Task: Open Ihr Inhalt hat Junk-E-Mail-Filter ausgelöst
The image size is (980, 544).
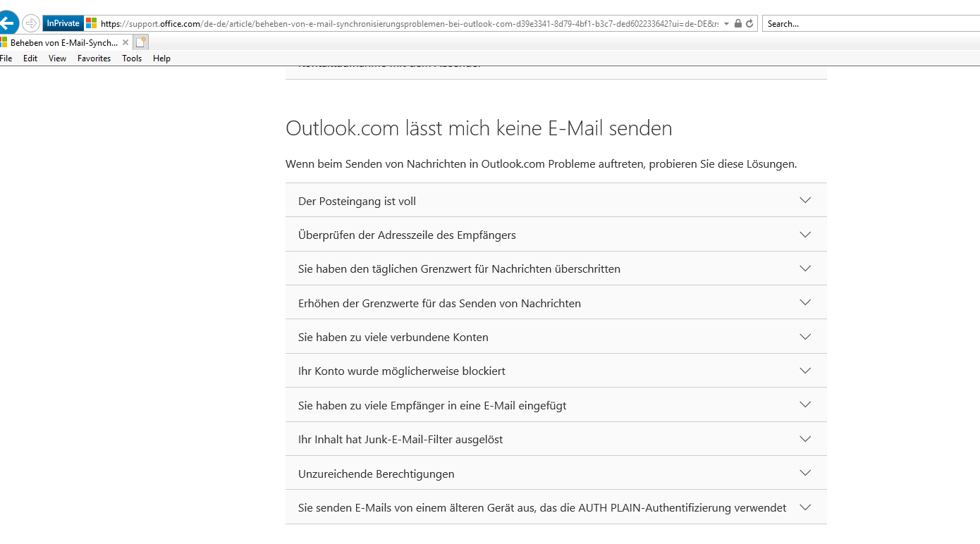Action: point(556,439)
